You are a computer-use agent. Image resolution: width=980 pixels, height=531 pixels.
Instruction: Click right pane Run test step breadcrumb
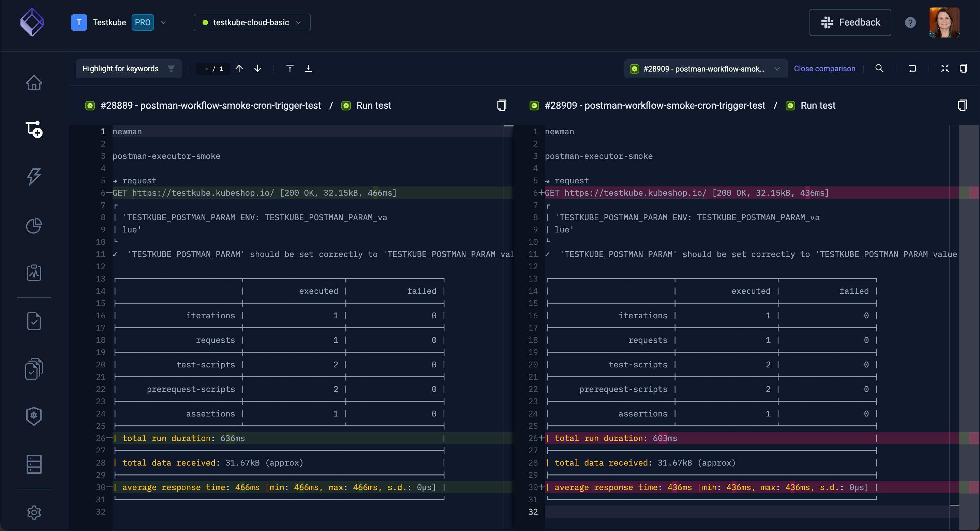(x=818, y=105)
